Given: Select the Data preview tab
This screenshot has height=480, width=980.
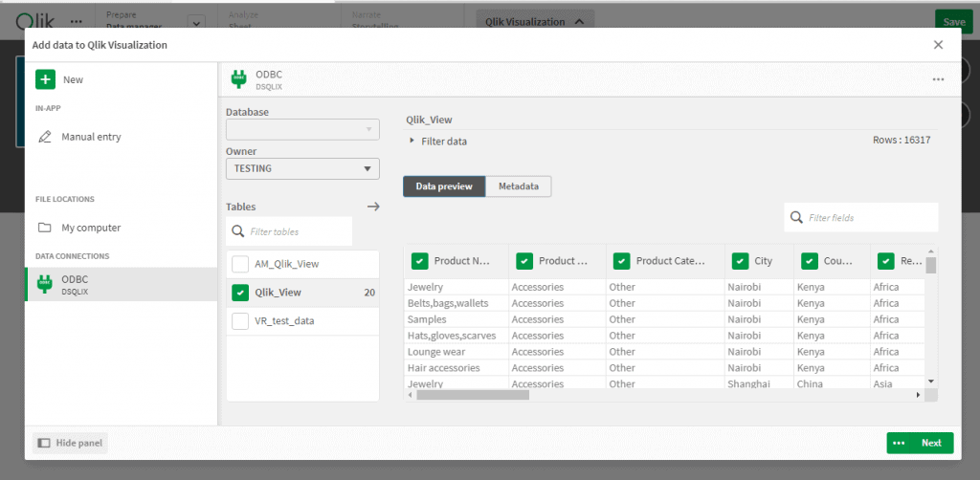Looking at the screenshot, I should pos(444,186).
